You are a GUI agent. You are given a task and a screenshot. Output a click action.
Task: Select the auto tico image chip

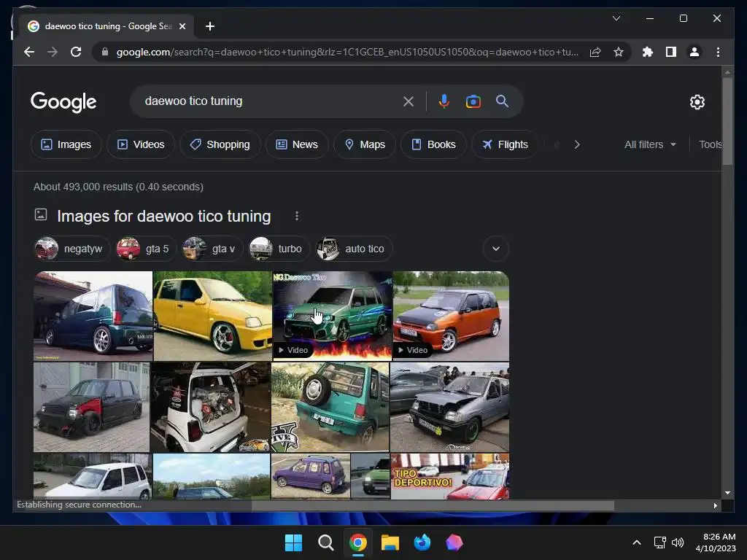pyautogui.click(x=354, y=249)
